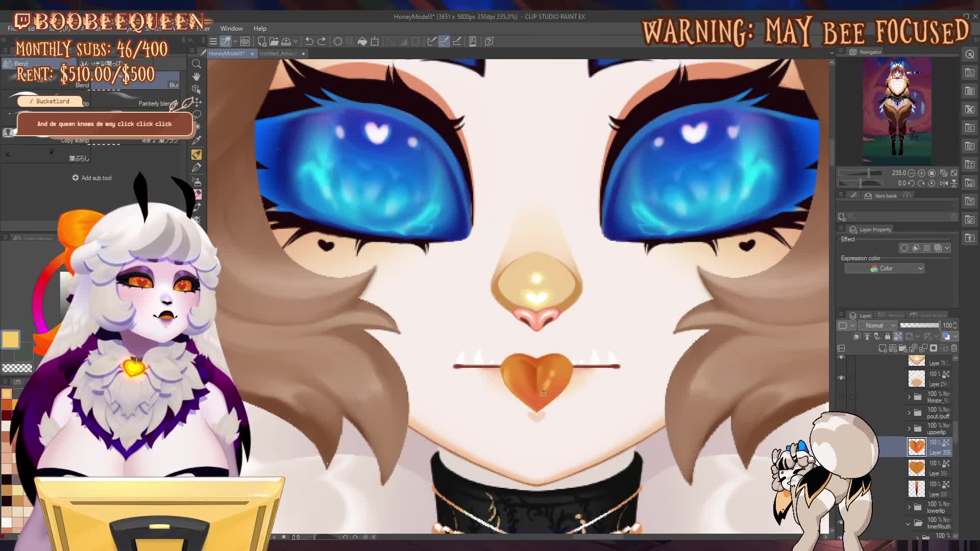Expand the Monster_M layer folder
The height and width of the screenshot is (551, 980).
909,397
